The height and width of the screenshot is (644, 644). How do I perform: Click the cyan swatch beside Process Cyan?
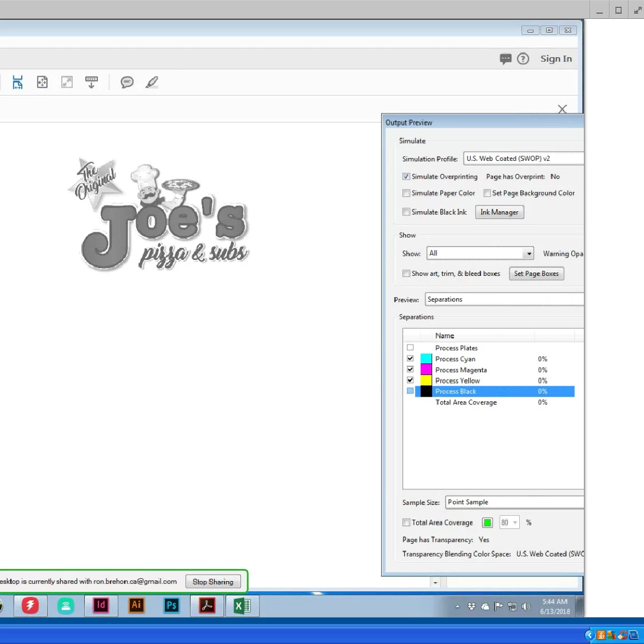426,358
